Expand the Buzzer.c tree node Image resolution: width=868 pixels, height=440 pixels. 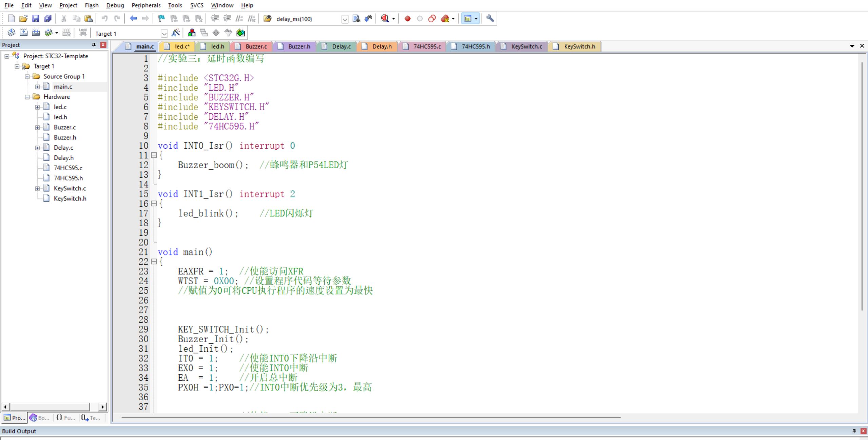37,128
